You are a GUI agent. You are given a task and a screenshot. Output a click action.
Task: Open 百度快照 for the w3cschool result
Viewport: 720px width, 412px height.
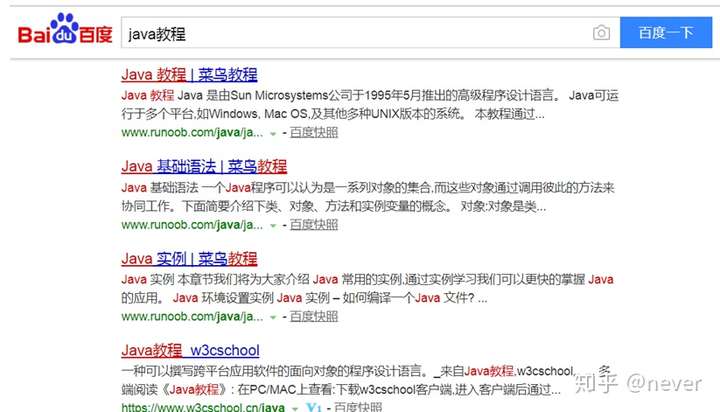[x=358, y=407]
